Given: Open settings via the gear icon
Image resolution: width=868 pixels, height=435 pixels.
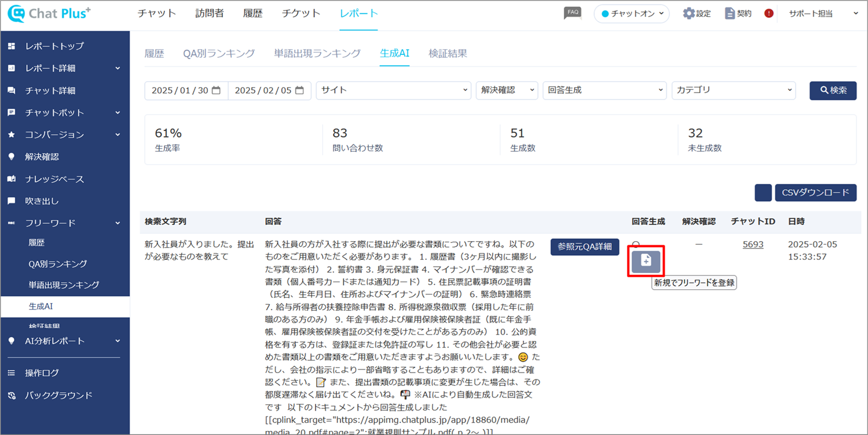Looking at the screenshot, I should [x=688, y=13].
